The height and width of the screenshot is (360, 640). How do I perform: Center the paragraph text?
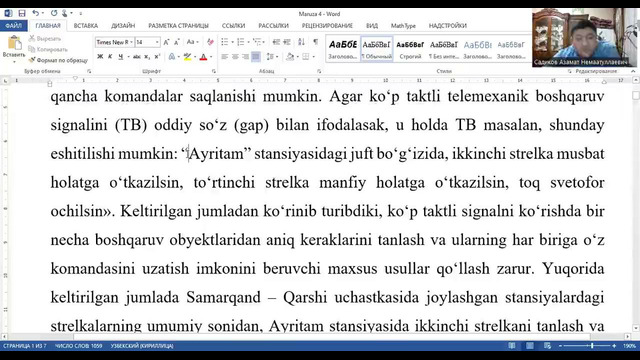pos(235,57)
